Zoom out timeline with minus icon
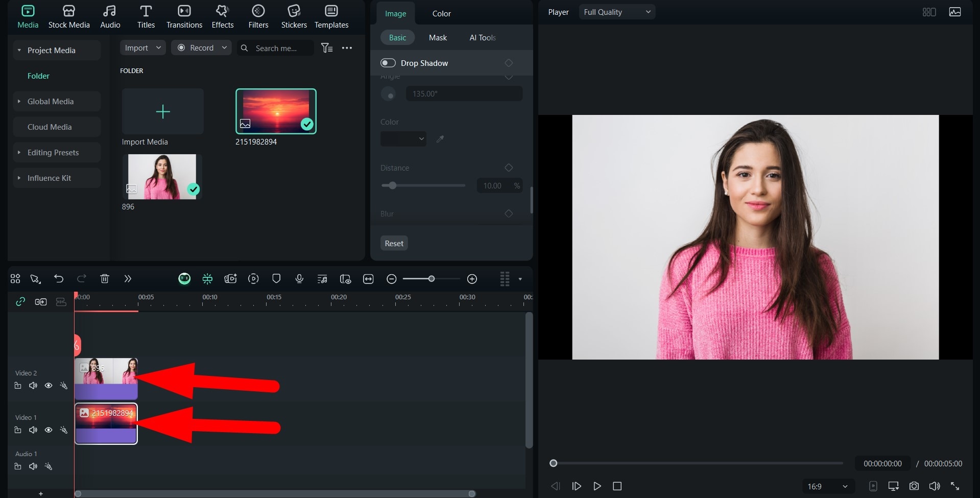 pyautogui.click(x=392, y=279)
